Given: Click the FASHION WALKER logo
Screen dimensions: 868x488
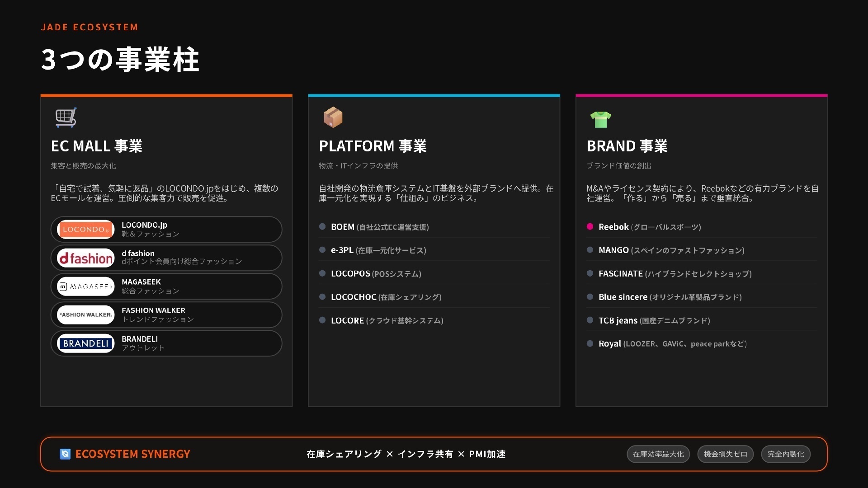Looking at the screenshot, I should [86, 315].
